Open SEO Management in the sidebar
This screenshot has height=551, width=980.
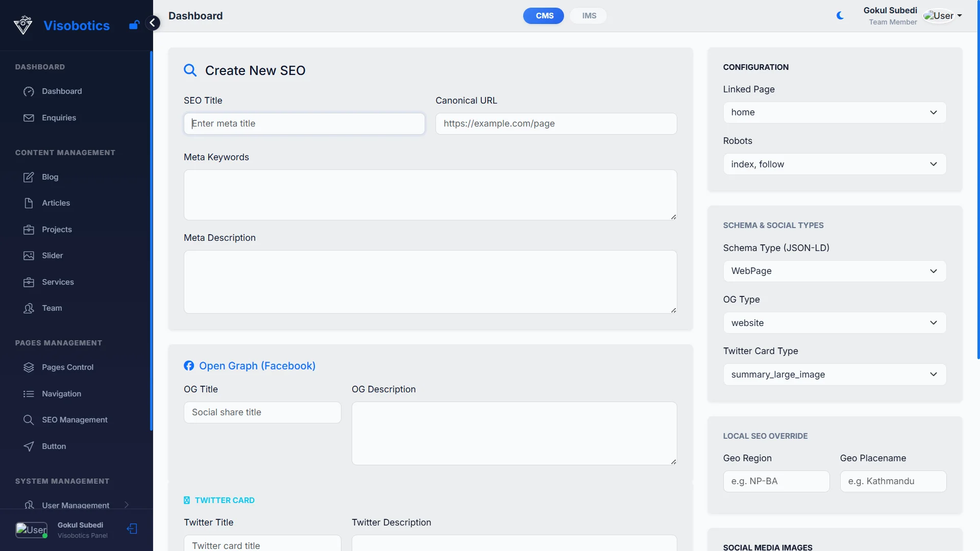tap(75, 420)
